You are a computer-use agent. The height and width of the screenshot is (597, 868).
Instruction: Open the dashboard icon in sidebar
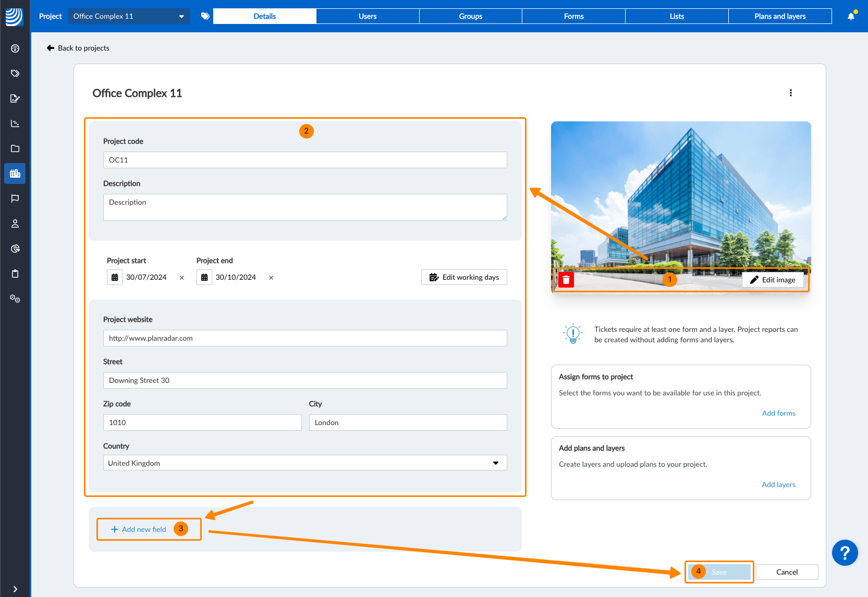coord(15,48)
